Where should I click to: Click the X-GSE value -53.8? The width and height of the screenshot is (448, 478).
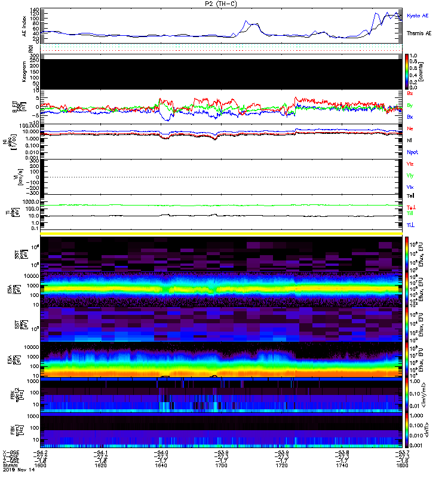(x=342, y=452)
